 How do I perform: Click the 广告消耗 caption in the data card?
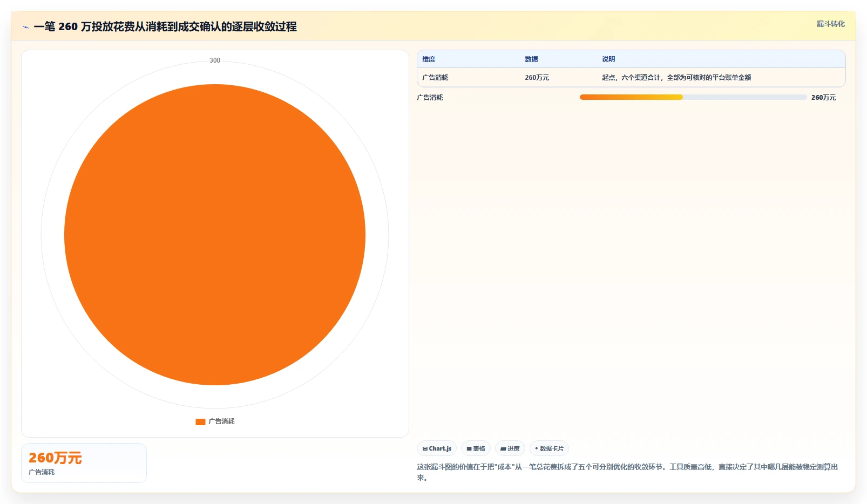click(42, 472)
